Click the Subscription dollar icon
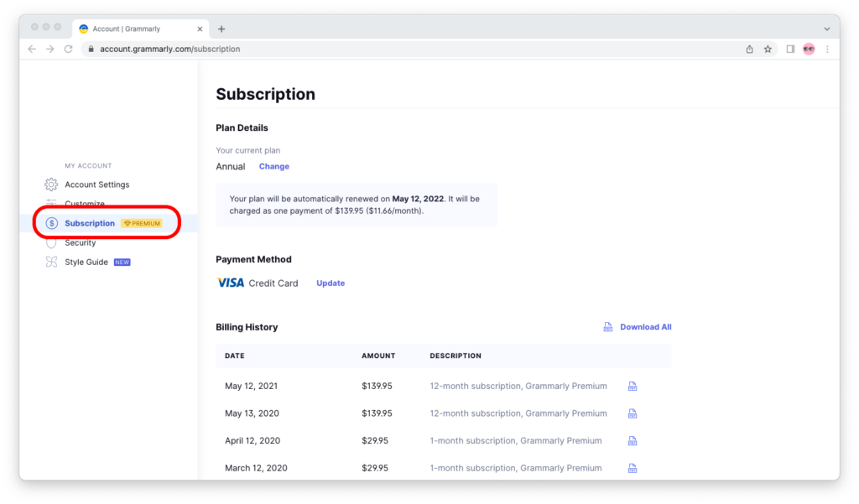This screenshot has height=504, width=859. pyautogui.click(x=51, y=224)
